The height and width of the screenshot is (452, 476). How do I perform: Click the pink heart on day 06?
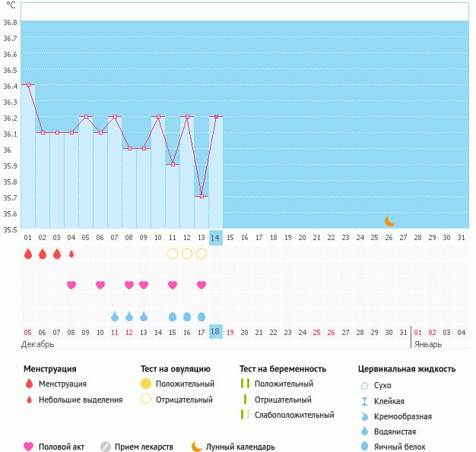[x=100, y=285]
